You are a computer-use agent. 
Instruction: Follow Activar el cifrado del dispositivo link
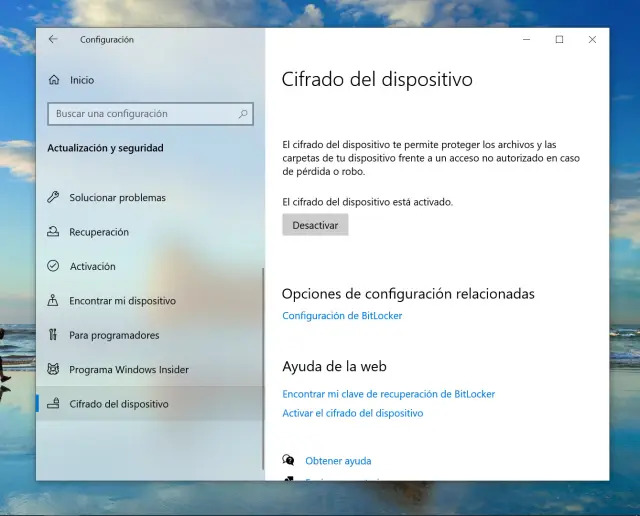click(352, 413)
